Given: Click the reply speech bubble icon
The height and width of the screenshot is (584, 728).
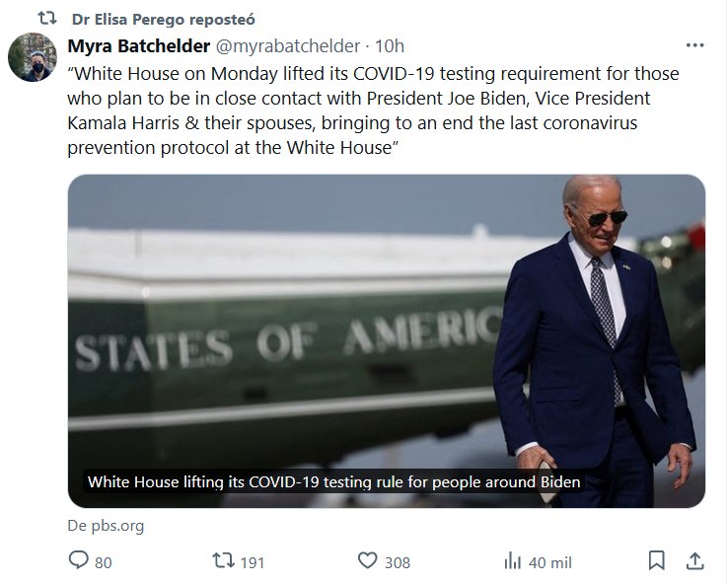Looking at the screenshot, I should click(x=79, y=561).
